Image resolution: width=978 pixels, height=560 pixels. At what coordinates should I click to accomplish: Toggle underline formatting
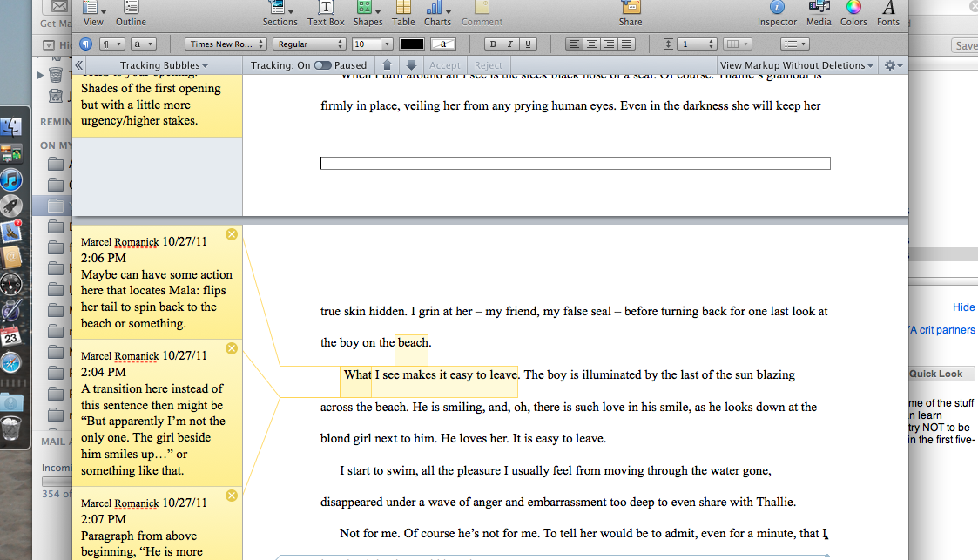[x=528, y=44]
